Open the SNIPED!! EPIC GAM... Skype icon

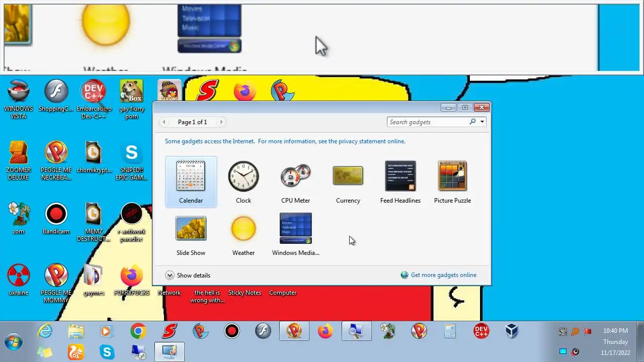tap(131, 161)
